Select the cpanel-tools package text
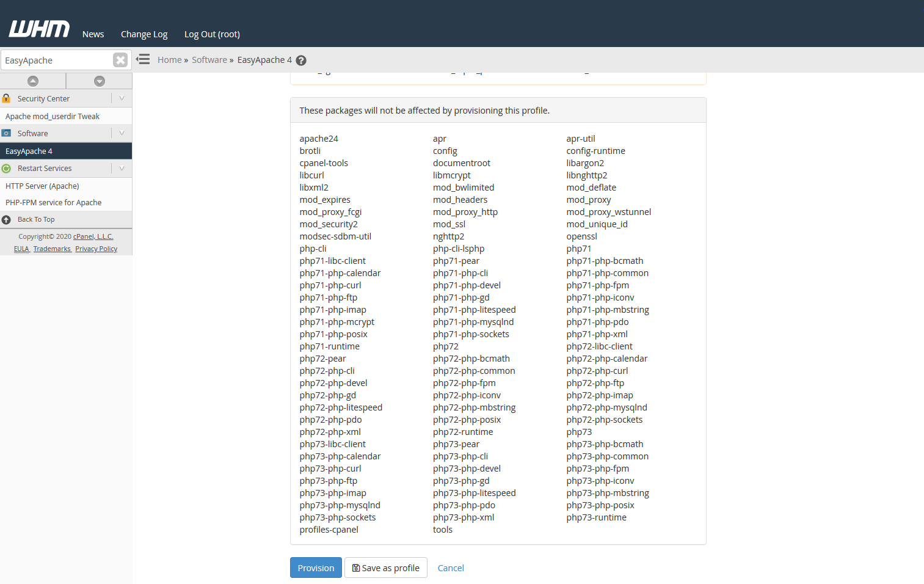This screenshot has height=584, width=924. 324,163
